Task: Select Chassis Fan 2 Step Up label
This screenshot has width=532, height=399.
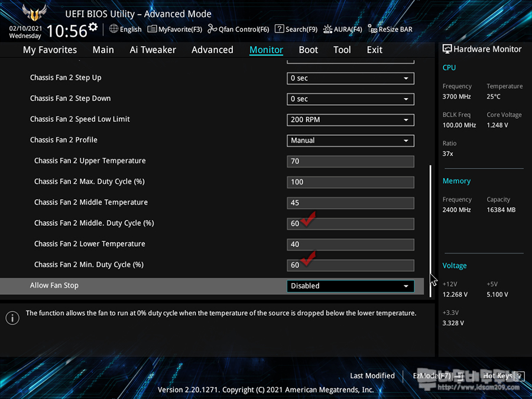Action: tap(66, 77)
